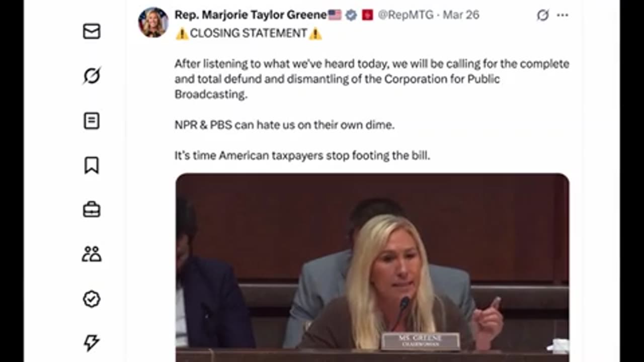Open the Mar 26 tweet timestamp
644x362 pixels.
(461, 15)
